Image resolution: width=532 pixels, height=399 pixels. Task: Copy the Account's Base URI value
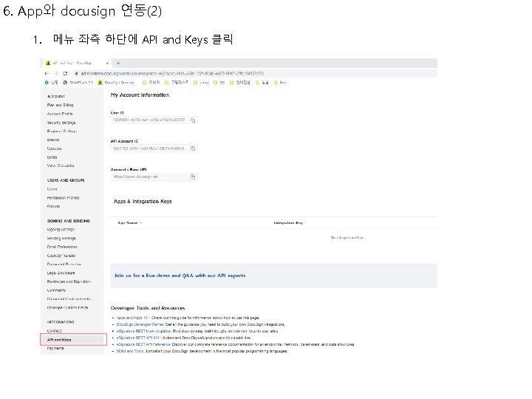[193, 177]
